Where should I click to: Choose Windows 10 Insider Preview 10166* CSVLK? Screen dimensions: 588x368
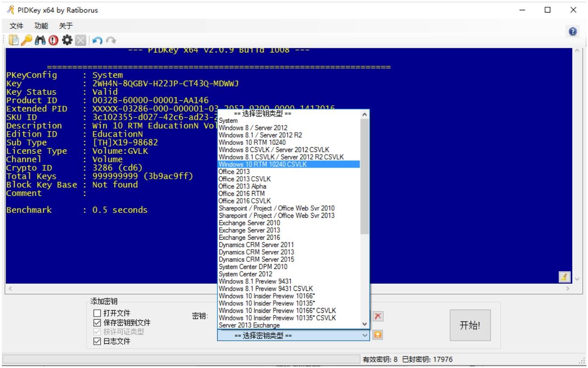point(289,311)
